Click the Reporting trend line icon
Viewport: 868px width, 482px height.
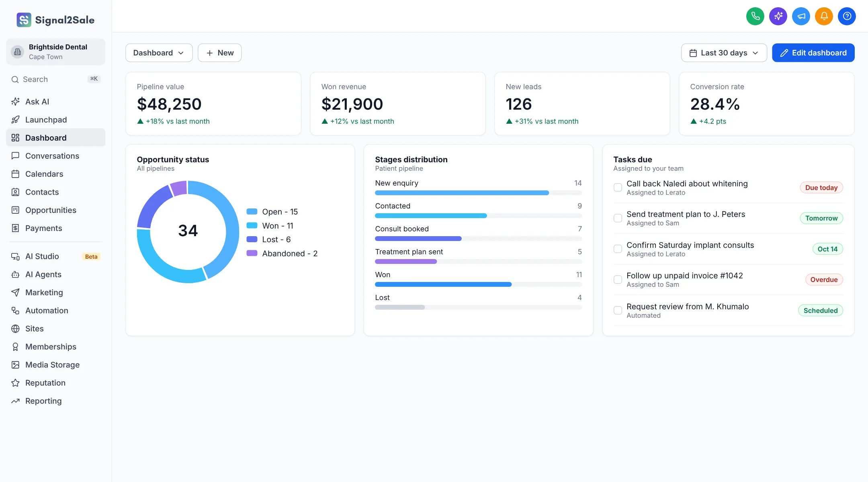(x=15, y=401)
